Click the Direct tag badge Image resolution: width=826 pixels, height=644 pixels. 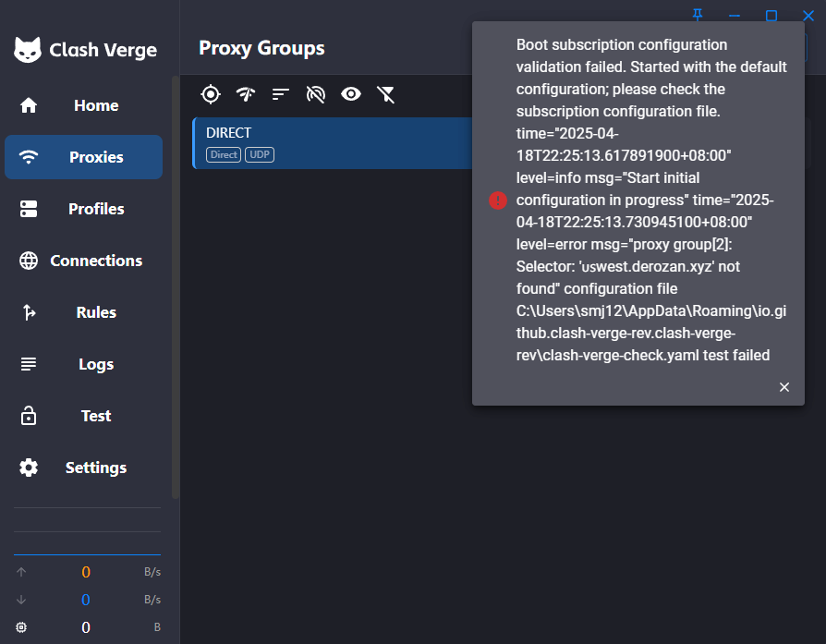click(224, 155)
